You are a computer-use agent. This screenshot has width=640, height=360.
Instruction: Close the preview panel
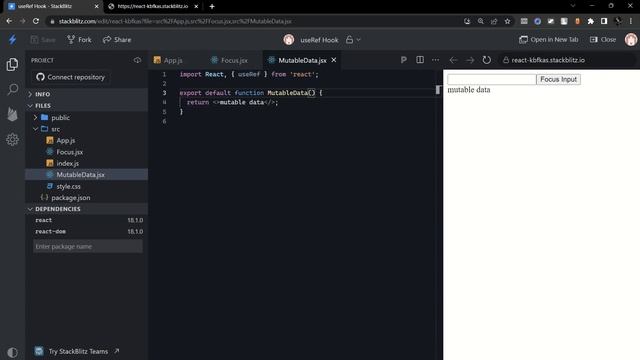pos(603,40)
